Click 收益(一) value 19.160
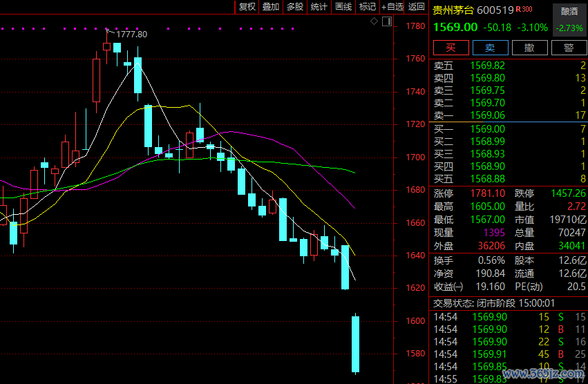Image resolution: width=588 pixels, height=384 pixels. 490,287
